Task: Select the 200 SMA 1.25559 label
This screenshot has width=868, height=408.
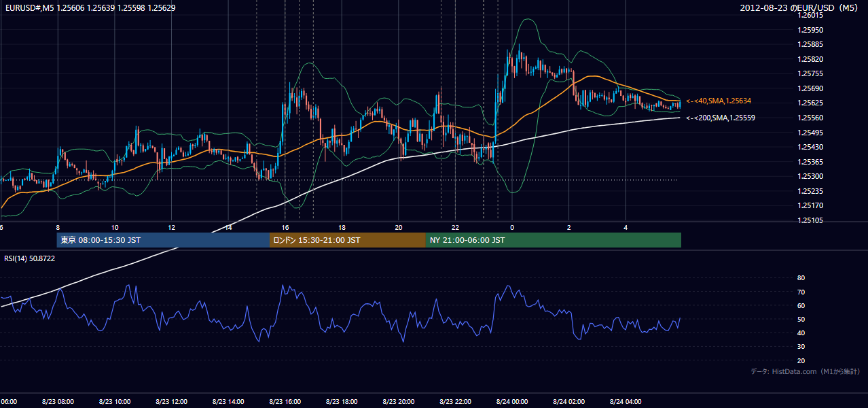Action: pyautogui.click(x=721, y=118)
